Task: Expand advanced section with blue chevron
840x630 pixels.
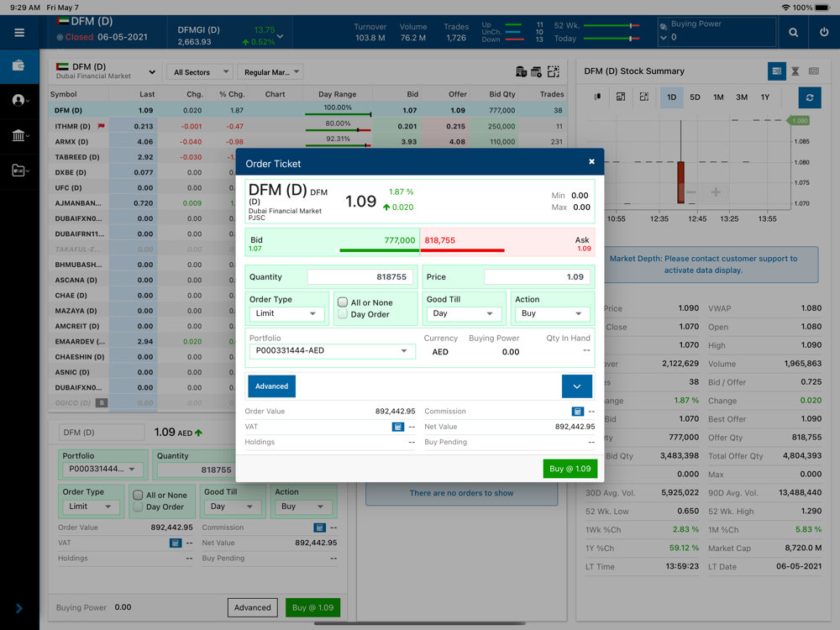Action: (x=577, y=386)
